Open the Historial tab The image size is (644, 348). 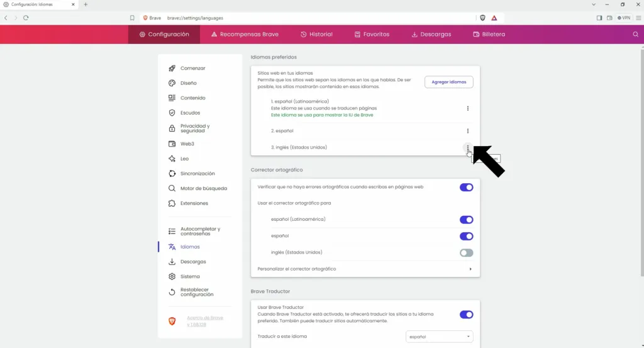tap(316, 35)
